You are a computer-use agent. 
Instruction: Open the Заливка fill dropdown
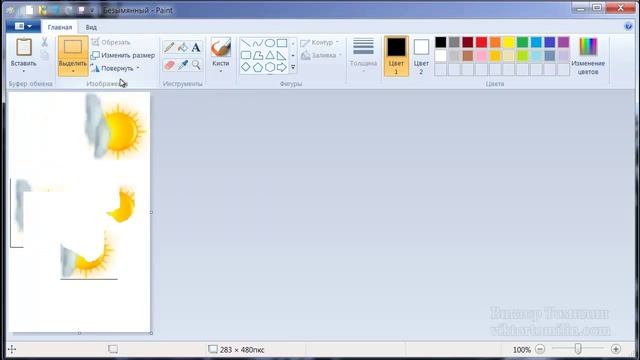click(322, 55)
